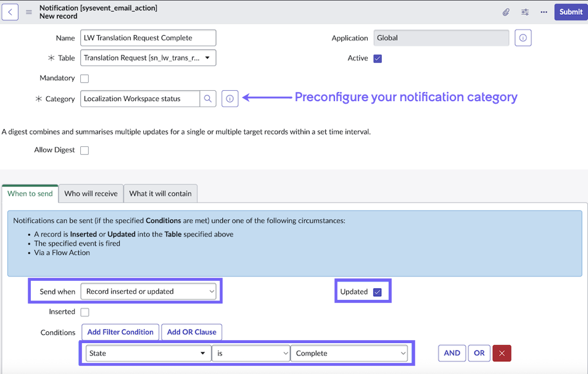The image size is (588, 374).
Task: Click Add Filter Condition button
Action: pos(120,332)
